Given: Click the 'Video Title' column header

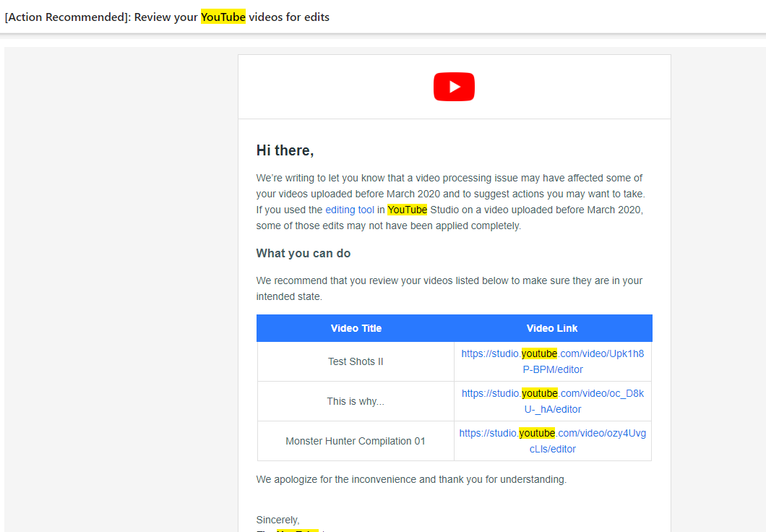Looking at the screenshot, I should (356, 328).
